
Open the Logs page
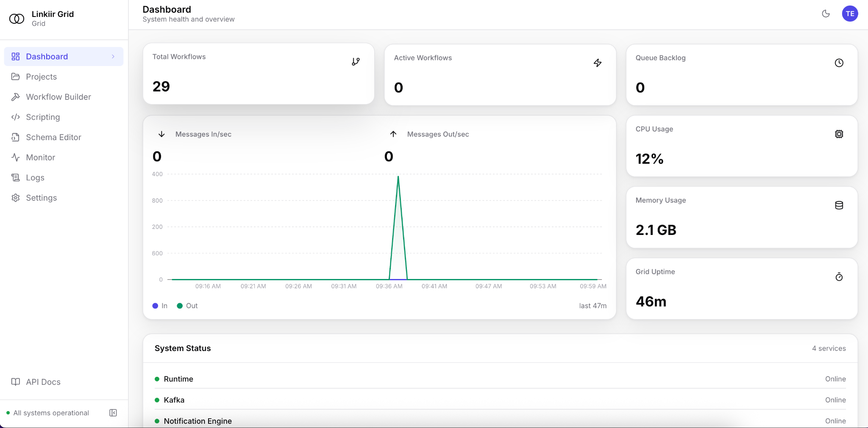click(64, 177)
